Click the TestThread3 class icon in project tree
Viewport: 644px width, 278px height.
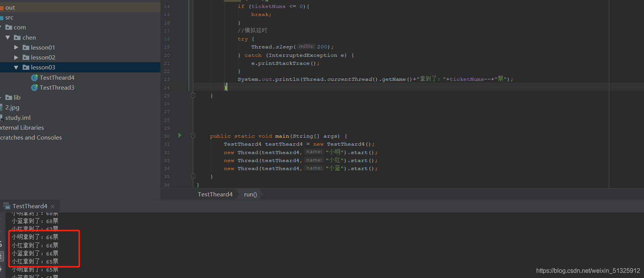pyautogui.click(x=34, y=88)
